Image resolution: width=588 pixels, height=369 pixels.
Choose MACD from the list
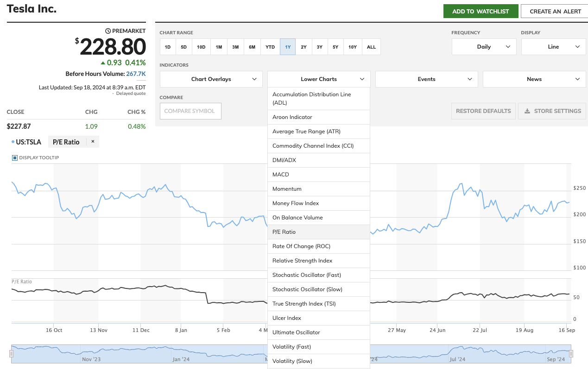pyautogui.click(x=319, y=175)
